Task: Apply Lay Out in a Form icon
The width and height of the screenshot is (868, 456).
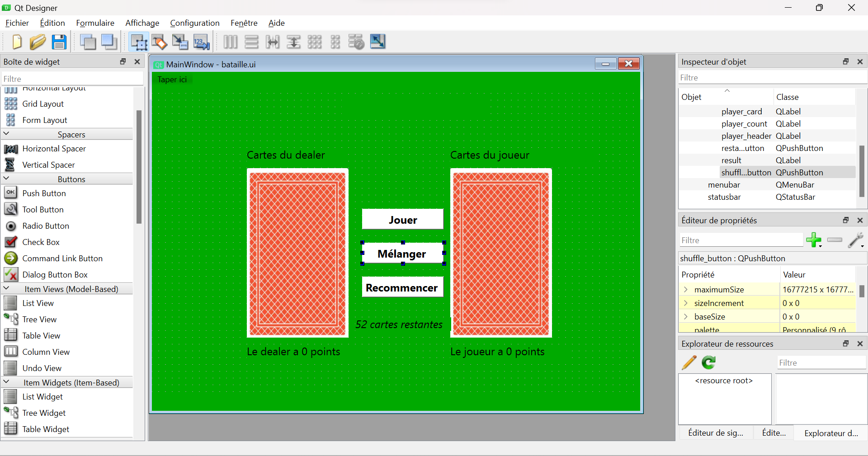Action: click(335, 42)
